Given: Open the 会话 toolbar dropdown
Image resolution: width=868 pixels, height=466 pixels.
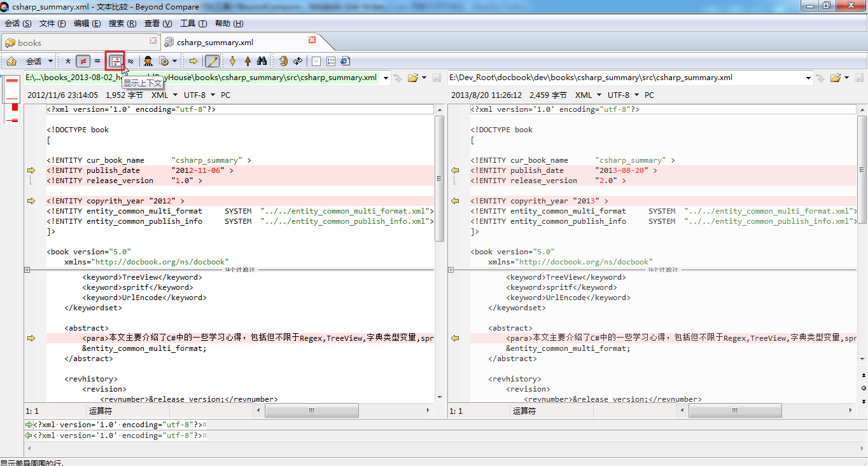Looking at the screenshot, I should coord(39,62).
